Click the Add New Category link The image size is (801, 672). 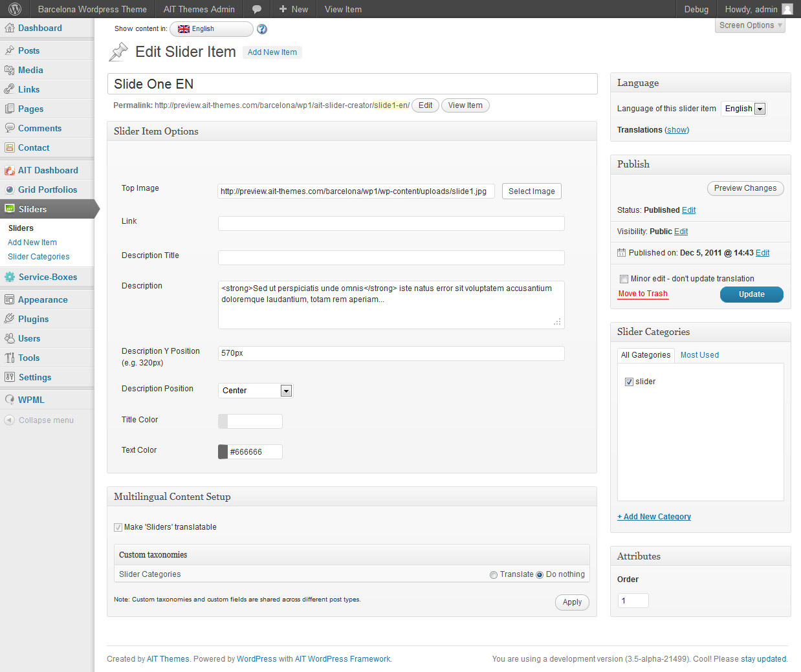point(654,517)
